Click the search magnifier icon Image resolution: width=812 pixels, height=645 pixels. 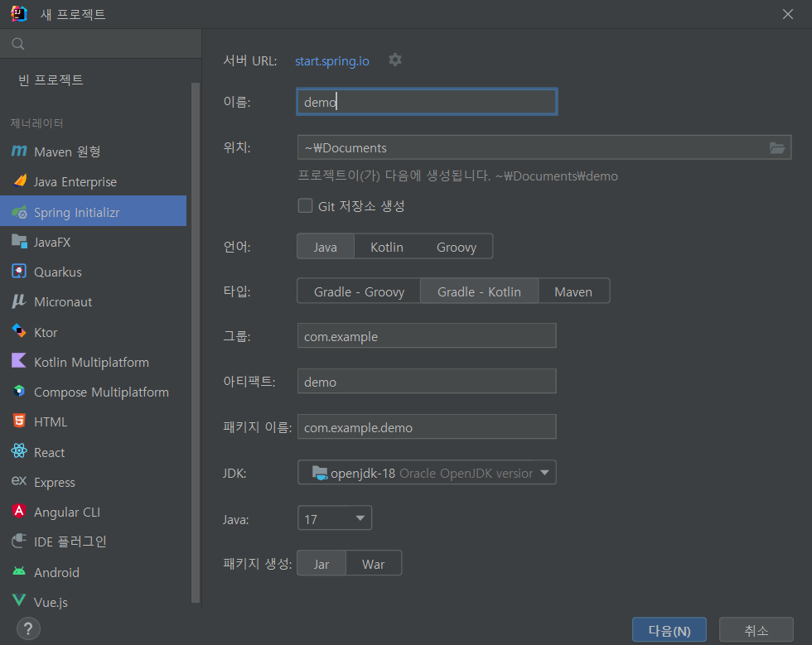pyautogui.click(x=18, y=44)
